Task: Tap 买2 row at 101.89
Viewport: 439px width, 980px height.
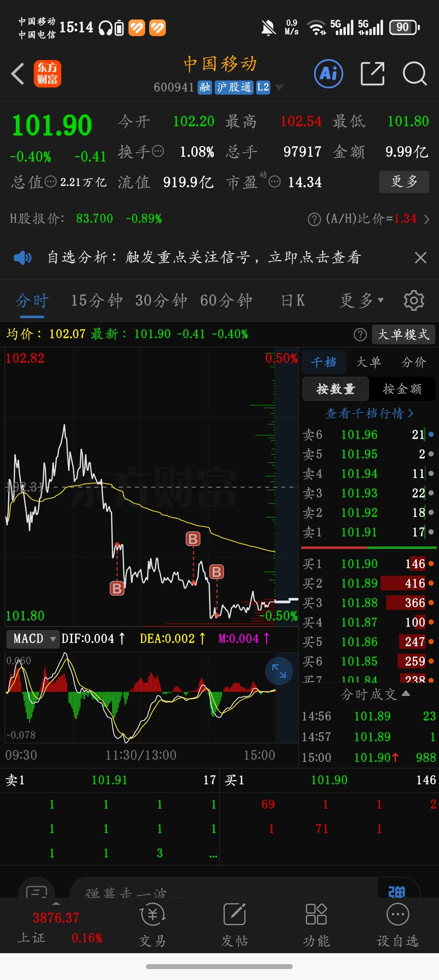Action: [x=368, y=583]
